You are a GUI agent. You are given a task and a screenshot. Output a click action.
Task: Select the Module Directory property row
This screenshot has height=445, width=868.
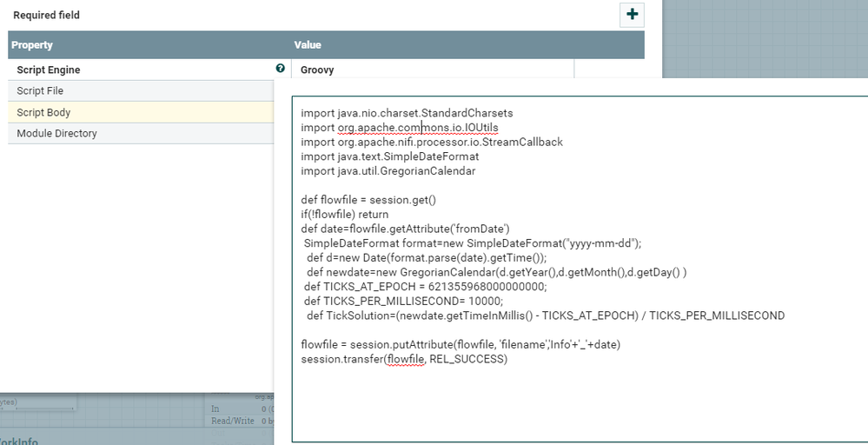point(56,133)
